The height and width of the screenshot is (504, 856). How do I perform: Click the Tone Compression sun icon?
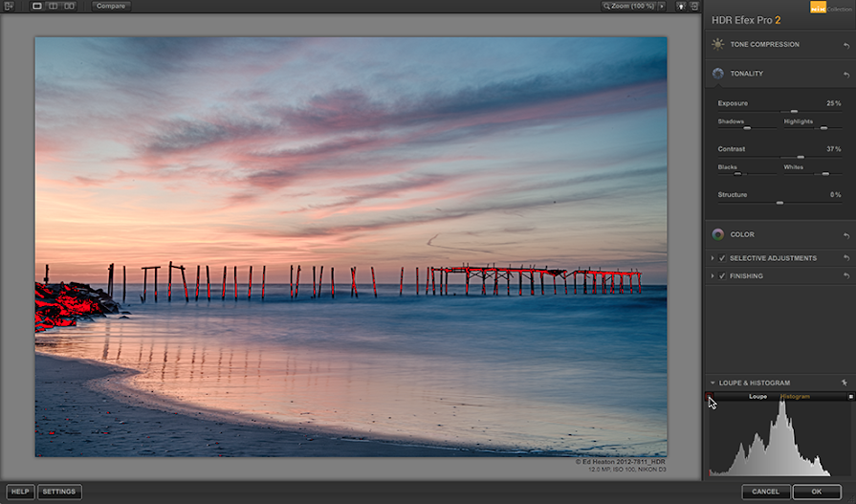point(718,44)
